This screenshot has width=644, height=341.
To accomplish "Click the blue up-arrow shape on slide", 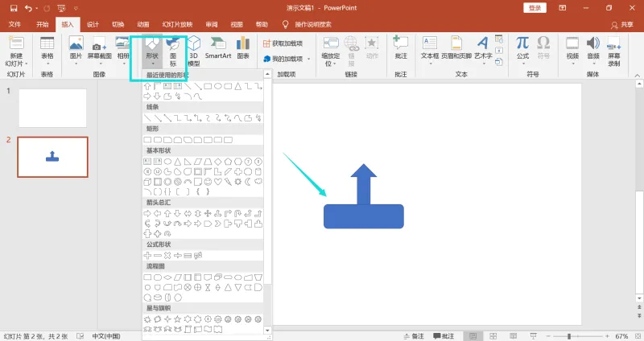I will [x=364, y=184].
